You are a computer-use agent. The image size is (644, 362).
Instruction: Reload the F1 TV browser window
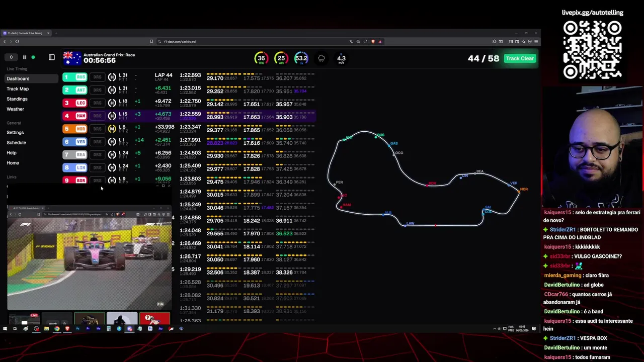coord(20,214)
